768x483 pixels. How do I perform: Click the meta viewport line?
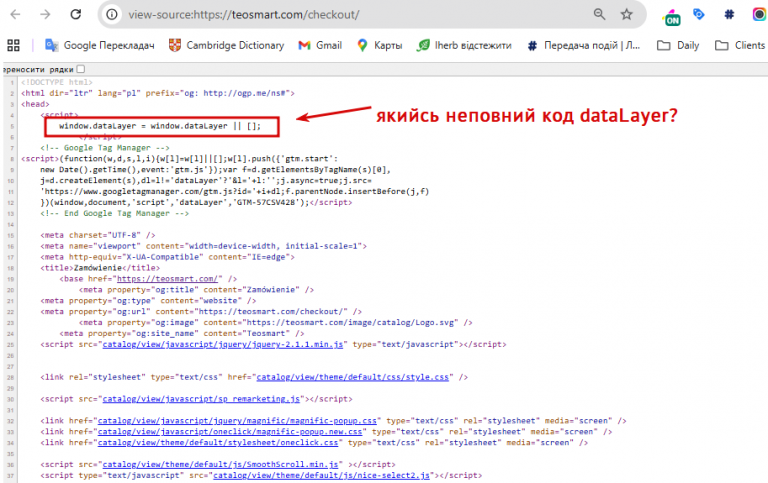203,246
